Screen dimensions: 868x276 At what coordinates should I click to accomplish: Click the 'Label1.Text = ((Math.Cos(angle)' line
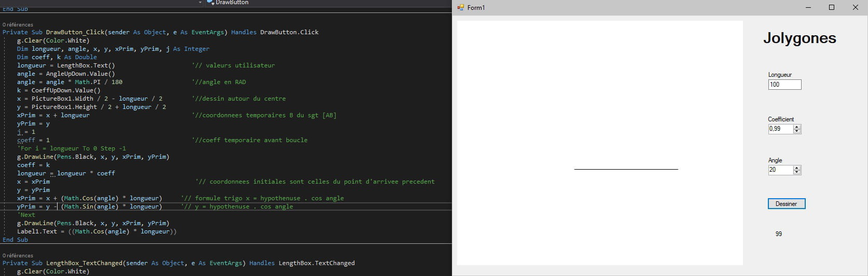97,231
